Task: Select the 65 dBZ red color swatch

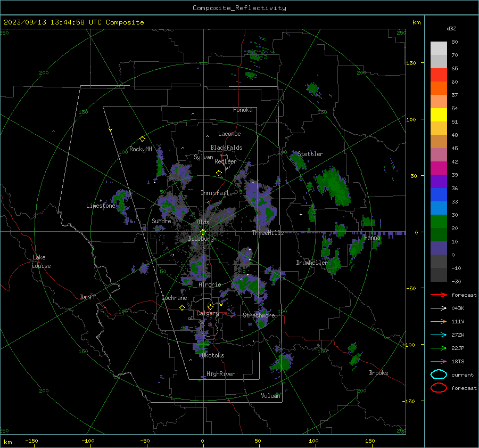Action: pyautogui.click(x=439, y=75)
